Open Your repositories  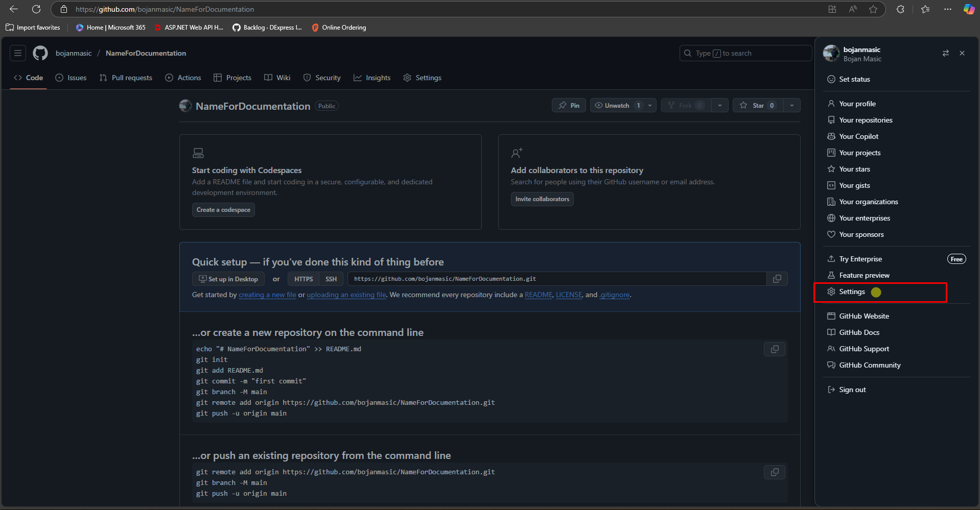pyautogui.click(x=897, y=120)
